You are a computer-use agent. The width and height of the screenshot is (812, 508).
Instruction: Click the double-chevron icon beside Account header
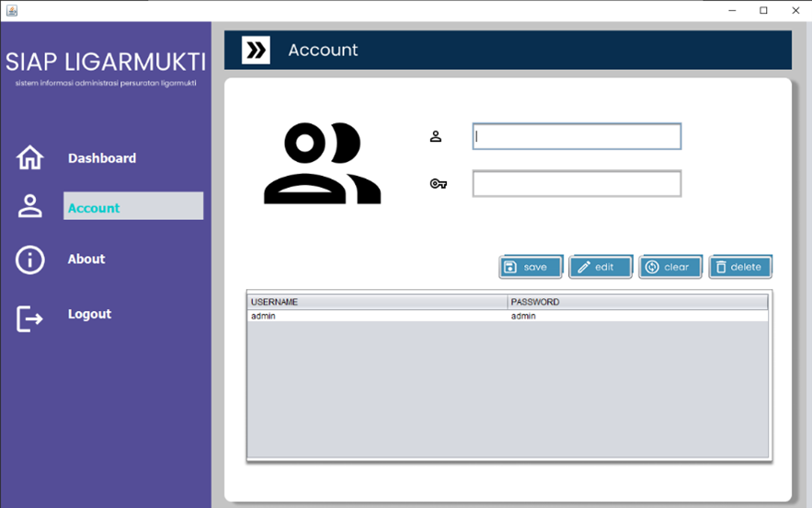click(256, 50)
